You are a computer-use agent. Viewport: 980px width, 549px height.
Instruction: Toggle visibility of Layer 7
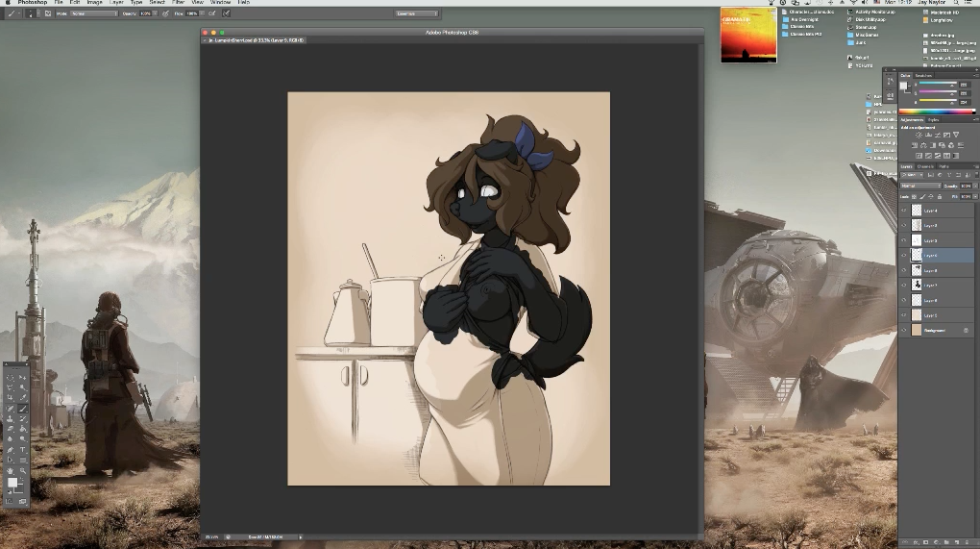pyautogui.click(x=903, y=286)
